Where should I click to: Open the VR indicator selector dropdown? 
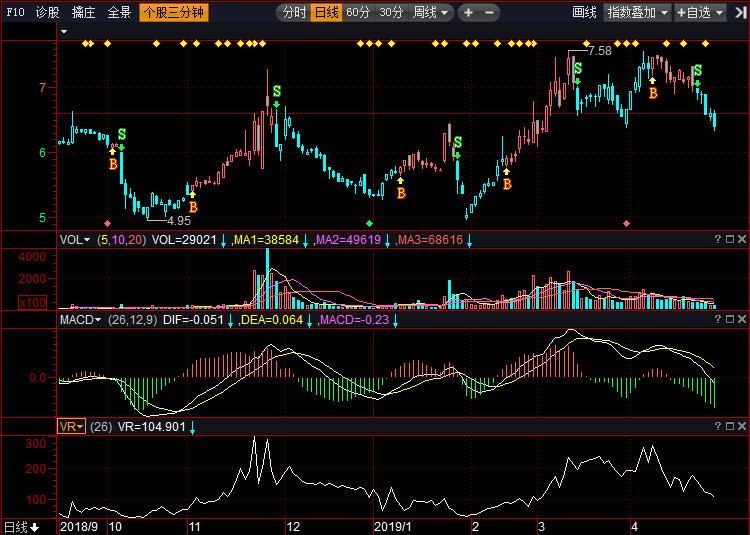click(71, 426)
